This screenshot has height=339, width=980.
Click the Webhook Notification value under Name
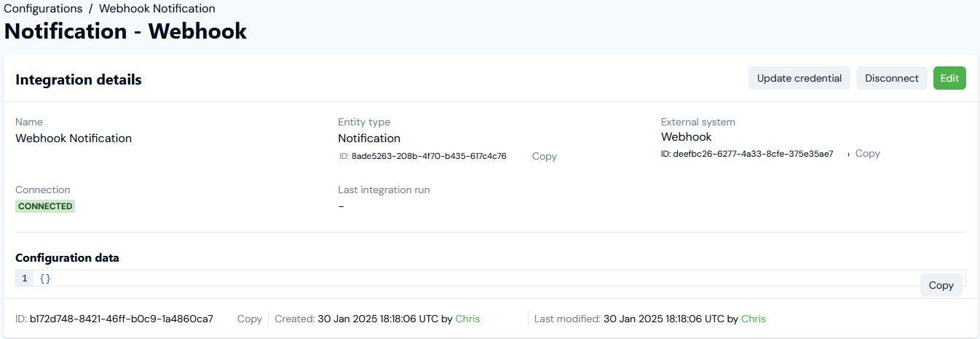click(x=74, y=138)
